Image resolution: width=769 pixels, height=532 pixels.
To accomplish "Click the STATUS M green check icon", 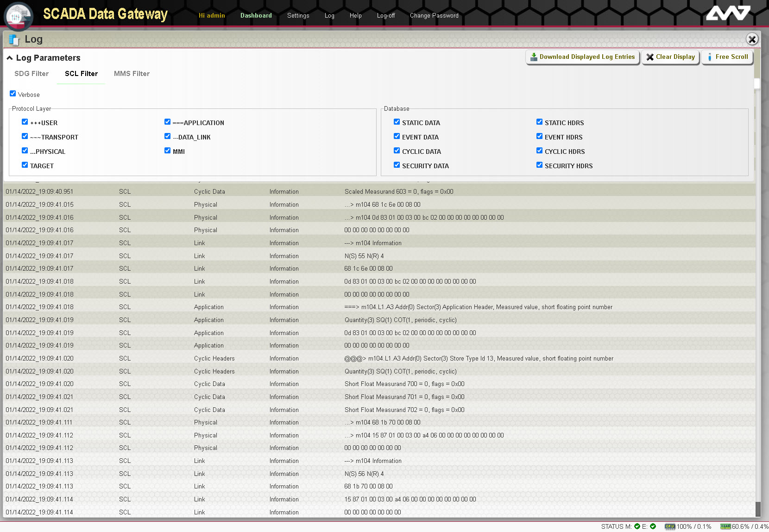I will tap(637, 526).
